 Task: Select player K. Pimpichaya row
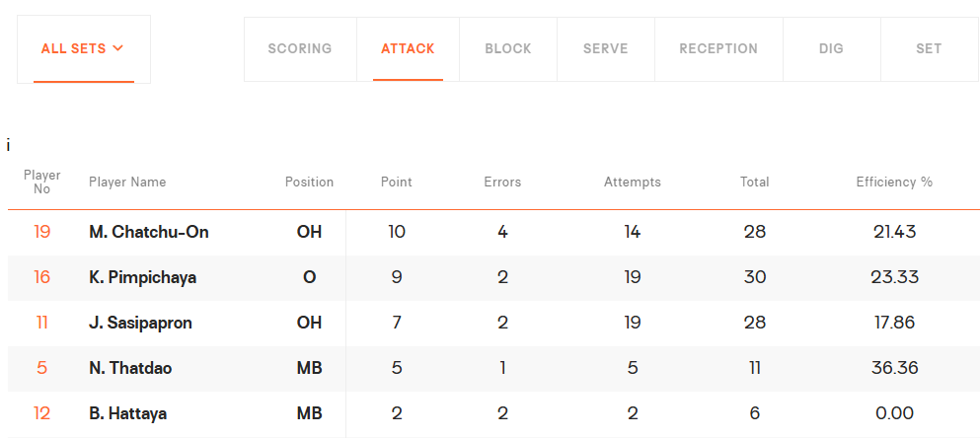[x=493, y=277]
